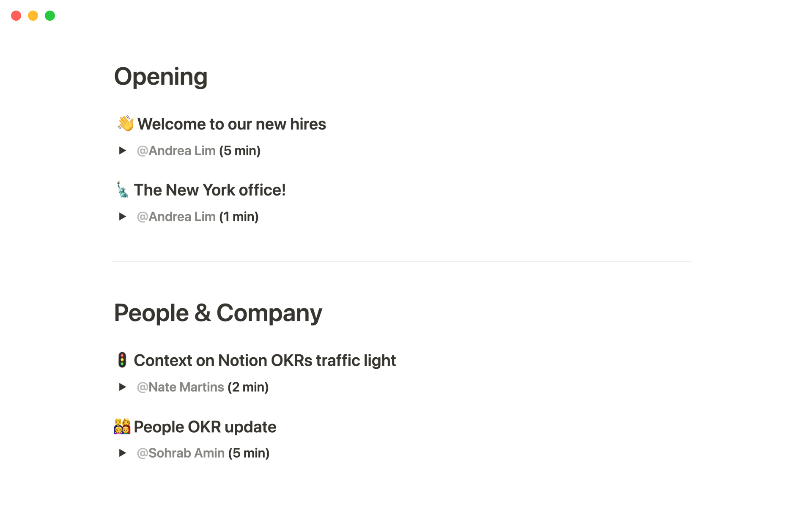This screenshot has width=812, height=508.
Task: Open the @Nate Martins mention
Action: [181, 387]
